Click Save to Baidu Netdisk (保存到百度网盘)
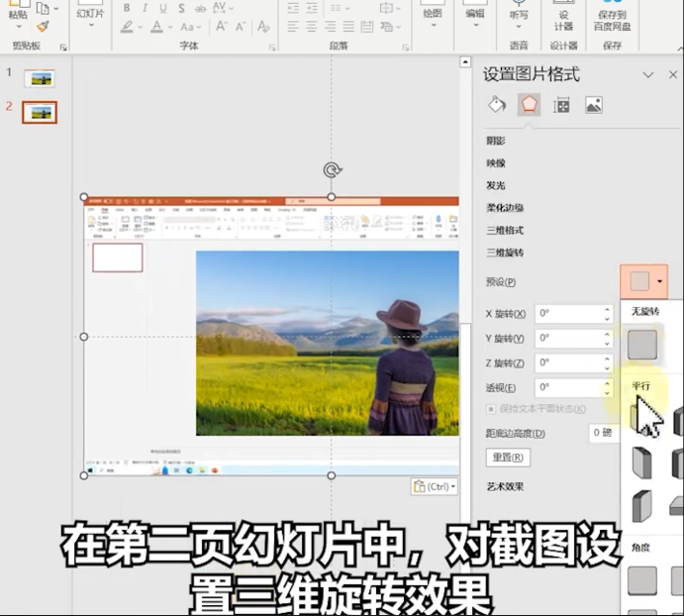The width and height of the screenshot is (684, 616). pos(613,17)
